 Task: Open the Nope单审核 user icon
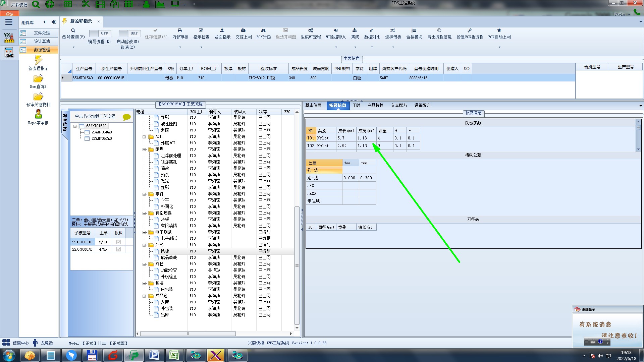click(x=38, y=115)
